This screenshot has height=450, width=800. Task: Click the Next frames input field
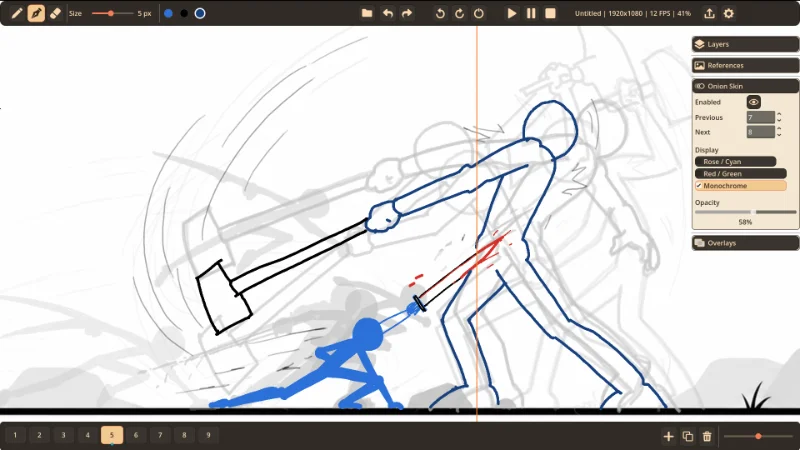761,132
